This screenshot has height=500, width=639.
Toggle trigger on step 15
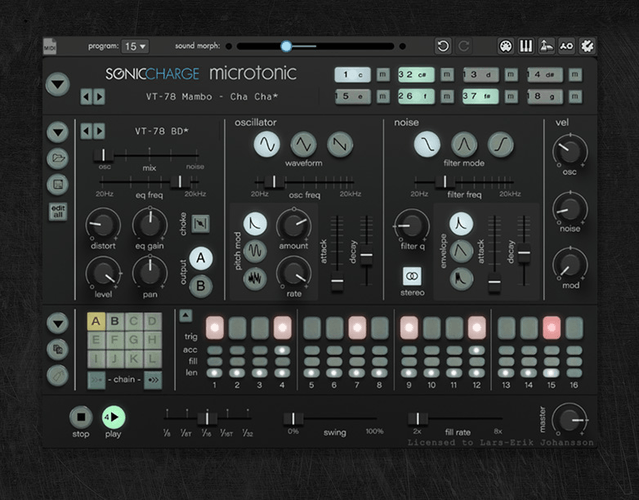(x=551, y=328)
